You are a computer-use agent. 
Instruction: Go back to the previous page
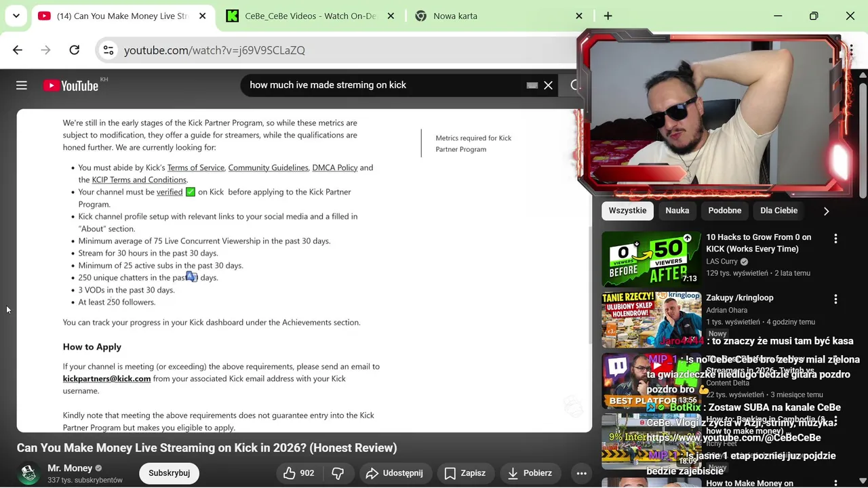coord(18,50)
